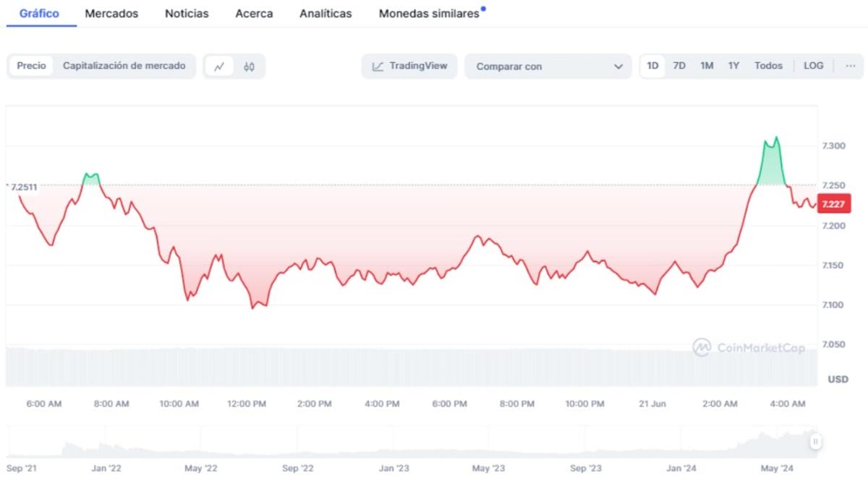Toggle the LOG scale option
The image size is (868, 487).
813,66
